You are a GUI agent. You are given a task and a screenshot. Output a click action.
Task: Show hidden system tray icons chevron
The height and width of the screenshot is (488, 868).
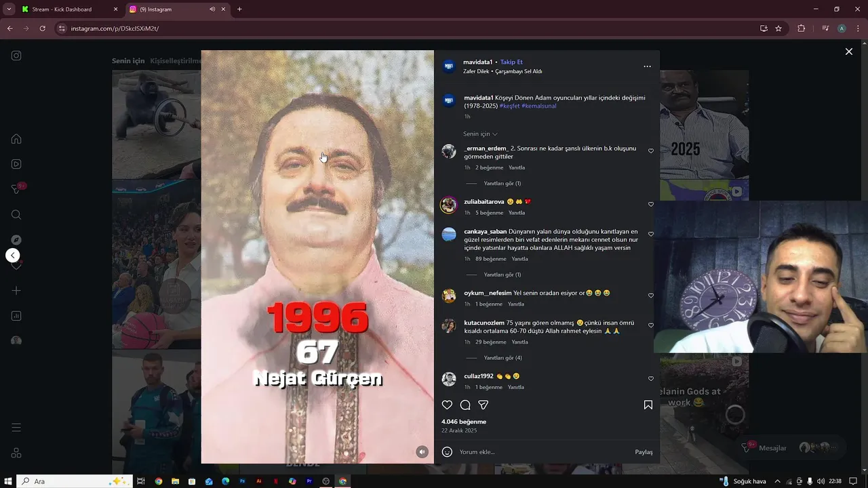[x=777, y=481]
